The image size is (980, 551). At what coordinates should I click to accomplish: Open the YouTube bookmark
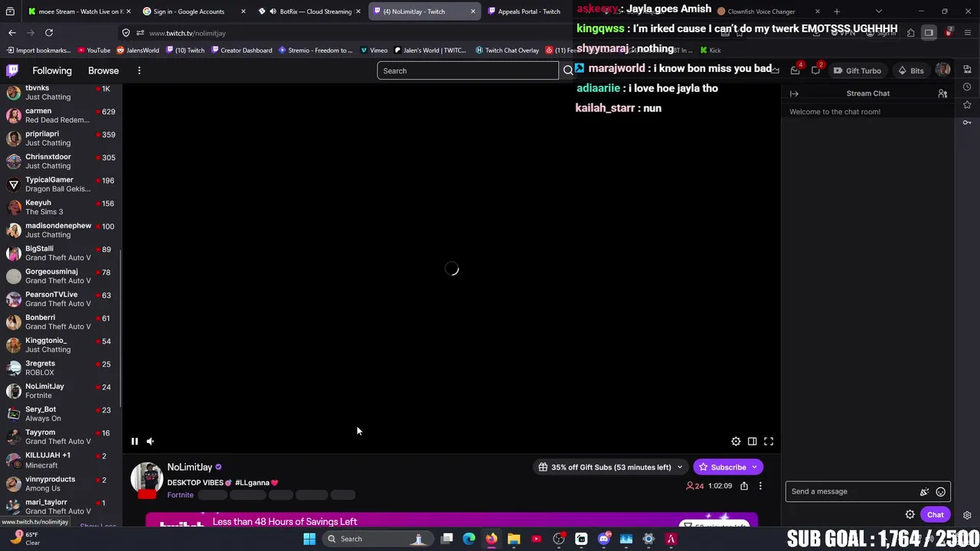pos(93,51)
